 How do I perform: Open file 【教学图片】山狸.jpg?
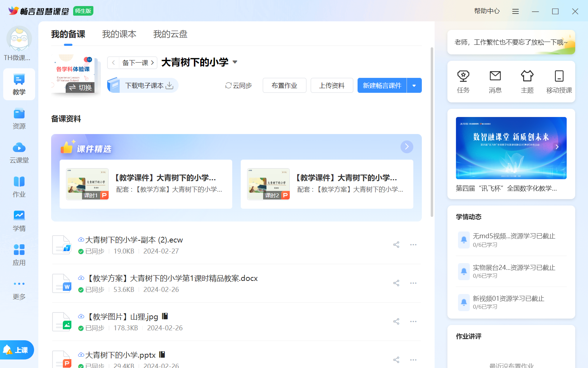tap(122, 317)
